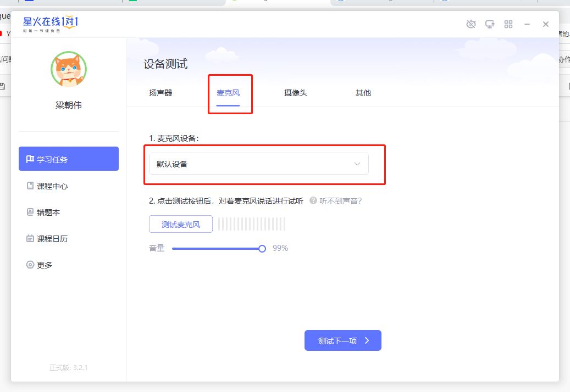The image size is (570, 392).
Task: Click the 音量 volume slider handle
Action: (262, 249)
